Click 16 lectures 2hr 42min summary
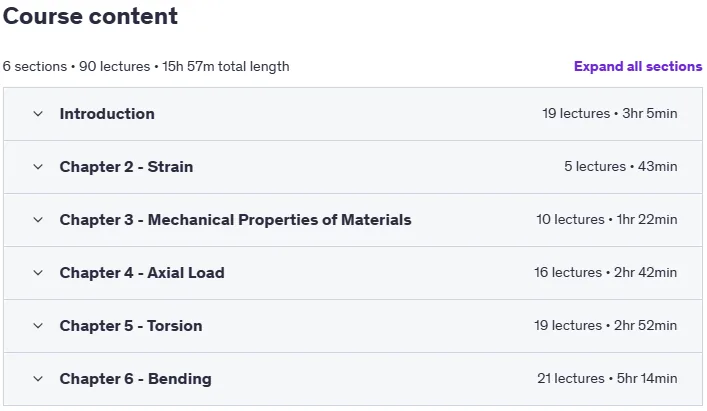The image size is (707, 411). (606, 273)
